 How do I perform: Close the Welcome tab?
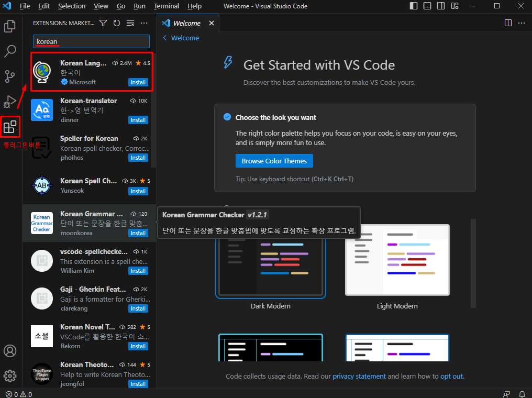point(212,23)
